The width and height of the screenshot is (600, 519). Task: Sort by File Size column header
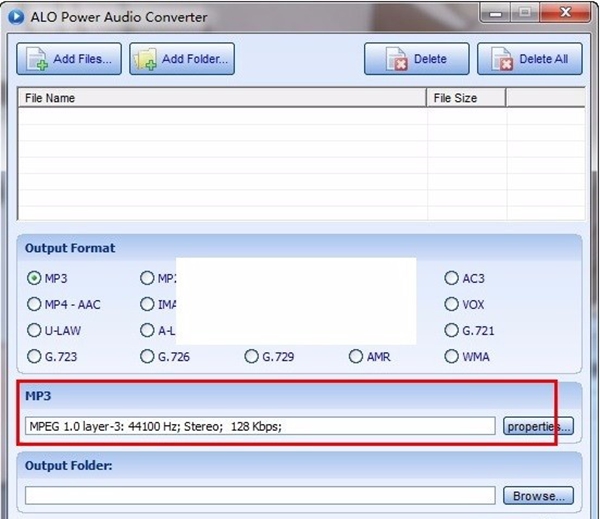click(466, 98)
